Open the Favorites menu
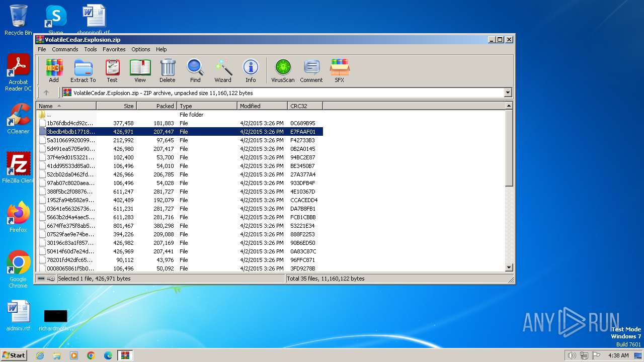The width and height of the screenshot is (644, 362). coord(114,49)
